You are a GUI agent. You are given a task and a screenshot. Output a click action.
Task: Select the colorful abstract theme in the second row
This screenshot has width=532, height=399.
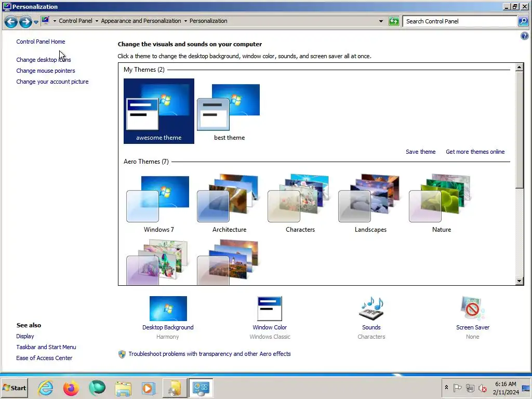[158, 261]
